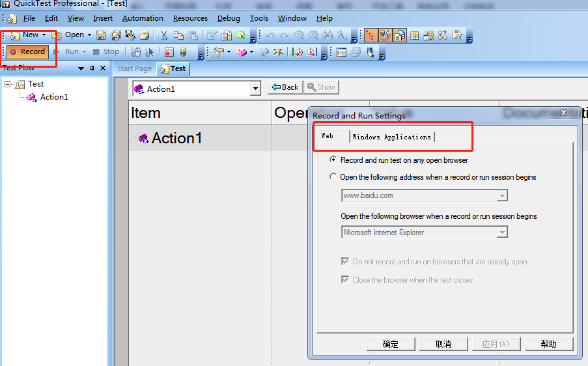This screenshot has width=588, height=366.
Task: Click the top hat wizard icon
Action: pyautogui.click(x=371, y=52)
